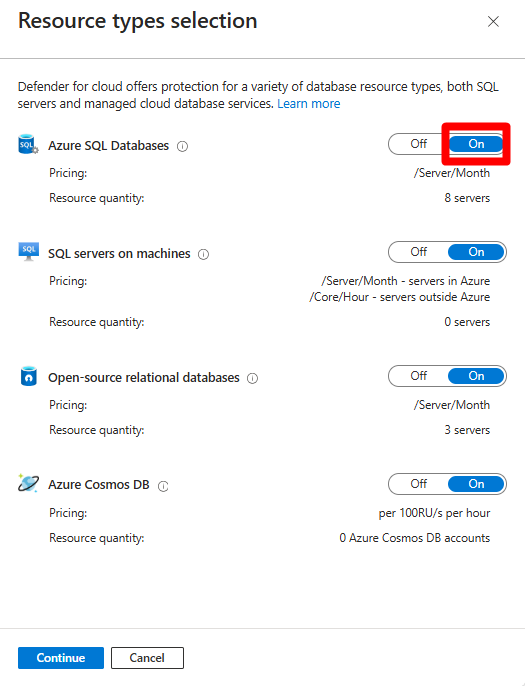This screenshot has height=686, width=525.
Task: Click the SQL servers on machines icon
Action: point(28,252)
